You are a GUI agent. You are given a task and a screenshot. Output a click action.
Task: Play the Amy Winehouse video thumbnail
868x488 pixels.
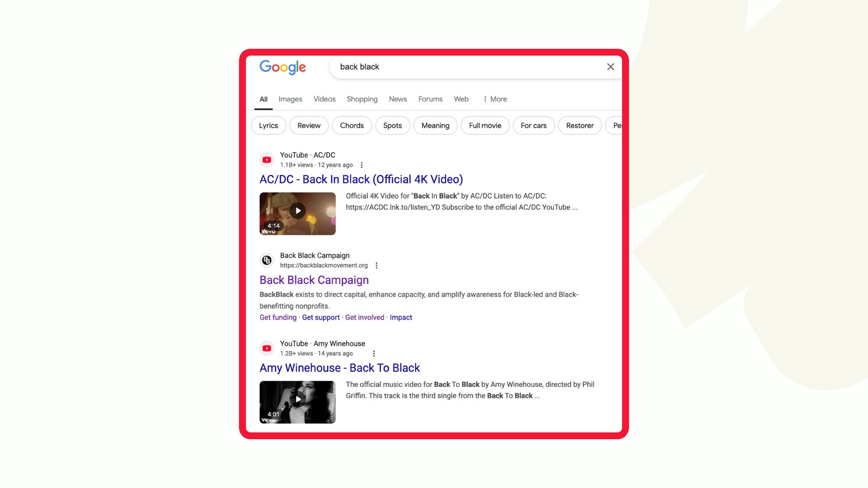point(297,402)
